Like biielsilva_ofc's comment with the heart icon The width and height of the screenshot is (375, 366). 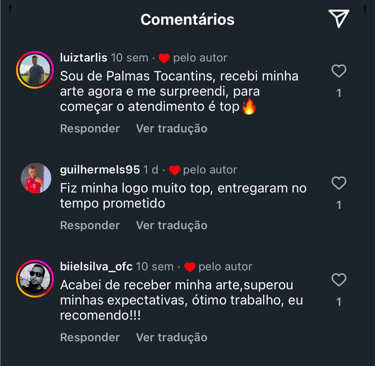point(339,280)
